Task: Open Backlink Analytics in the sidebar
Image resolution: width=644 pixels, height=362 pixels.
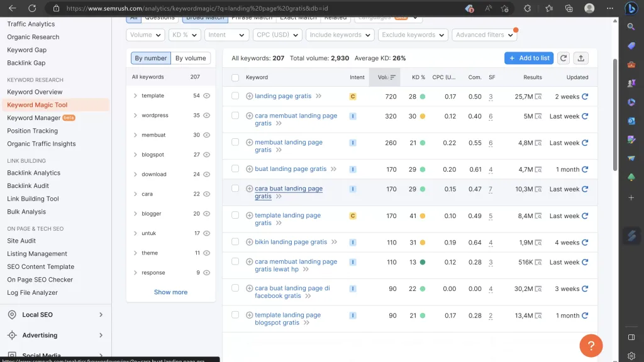Action: tap(34, 173)
